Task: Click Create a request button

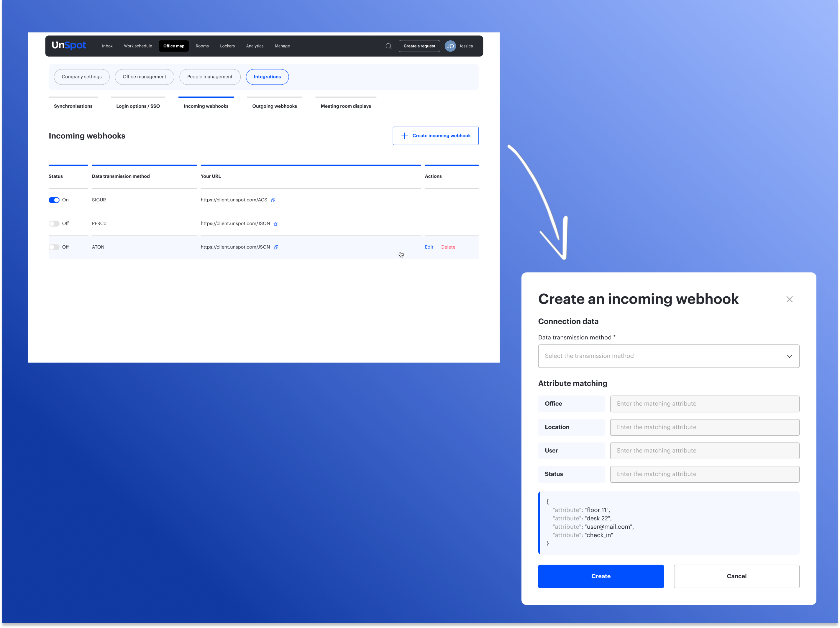Action: (419, 46)
